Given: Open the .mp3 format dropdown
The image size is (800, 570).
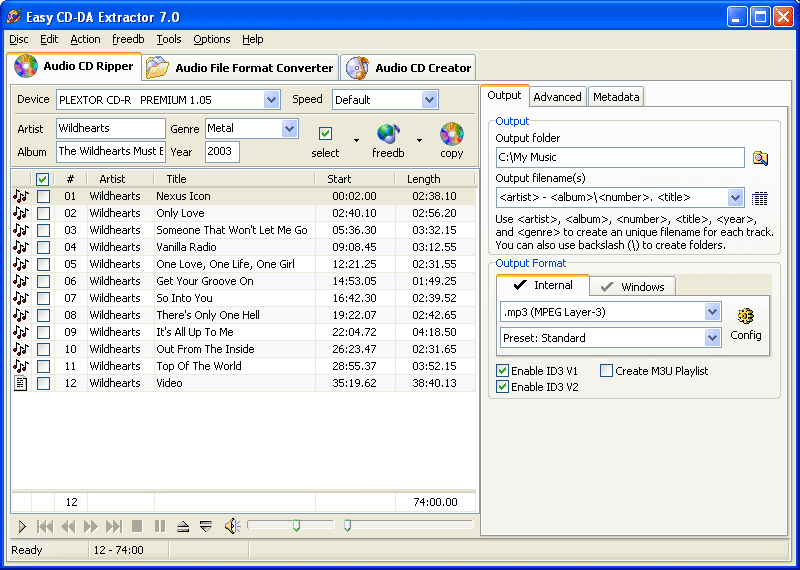Looking at the screenshot, I should [x=712, y=312].
